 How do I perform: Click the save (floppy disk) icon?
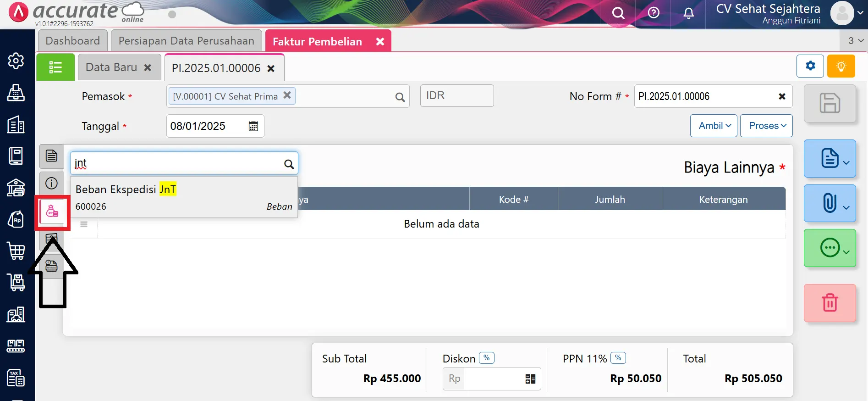(x=830, y=103)
